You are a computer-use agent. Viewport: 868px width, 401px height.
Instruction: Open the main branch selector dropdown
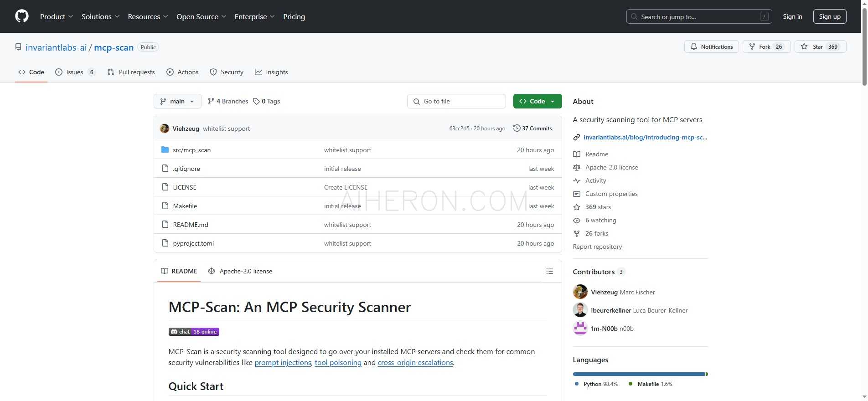click(177, 101)
